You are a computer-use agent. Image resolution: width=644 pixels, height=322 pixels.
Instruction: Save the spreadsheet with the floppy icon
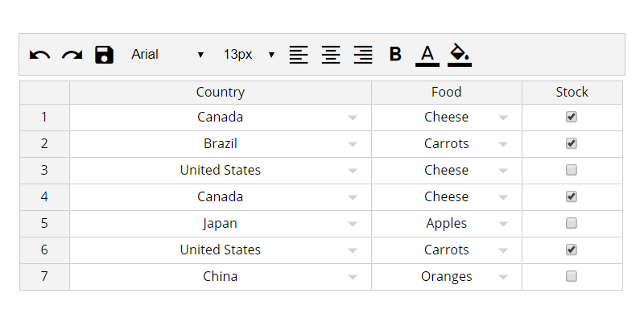pyautogui.click(x=104, y=55)
